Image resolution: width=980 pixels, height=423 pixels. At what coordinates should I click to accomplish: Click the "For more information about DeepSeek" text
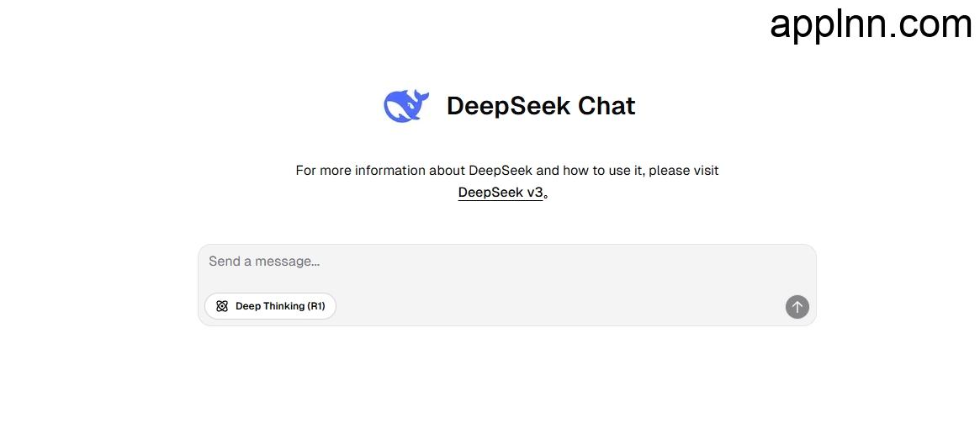pos(414,170)
